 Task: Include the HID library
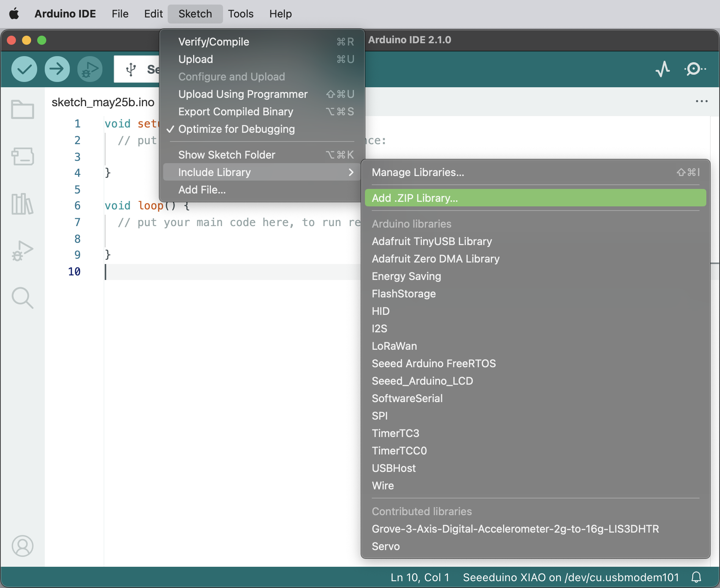pyautogui.click(x=536, y=311)
